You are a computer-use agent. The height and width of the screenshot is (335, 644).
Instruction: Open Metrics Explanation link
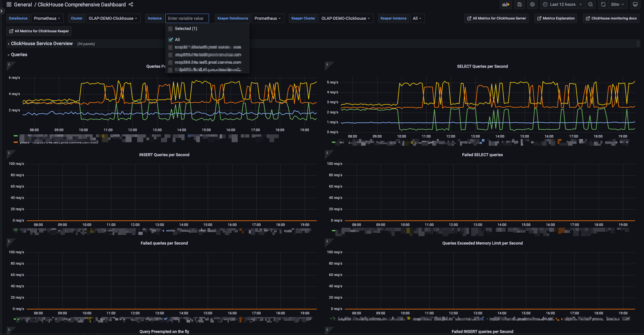point(556,18)
